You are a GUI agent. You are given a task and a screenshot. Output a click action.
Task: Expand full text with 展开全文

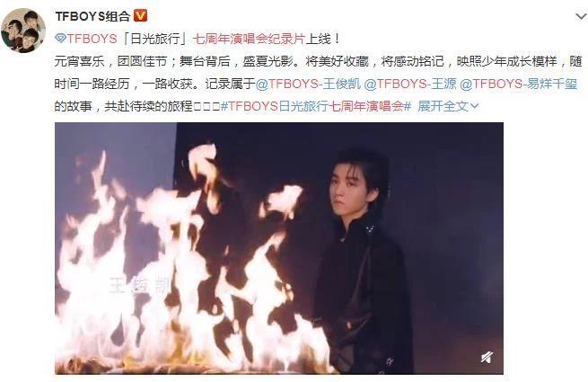click(x=443, y=106)
